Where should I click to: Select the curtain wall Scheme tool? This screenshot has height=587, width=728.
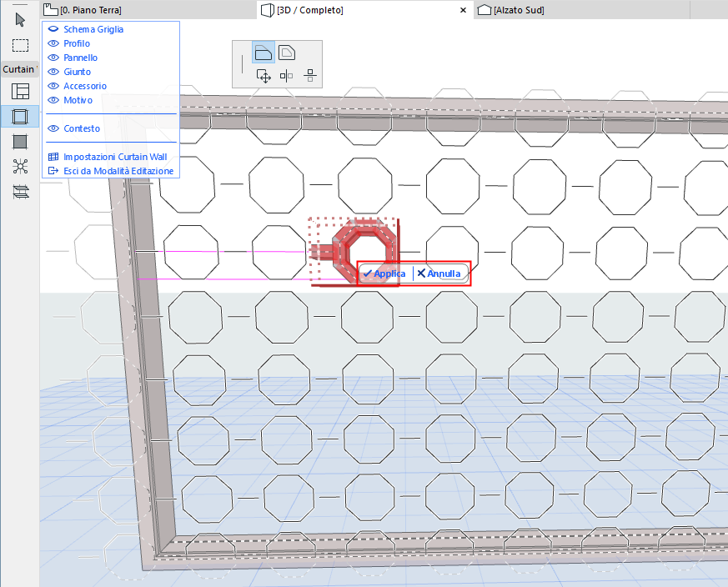point(18,91)
